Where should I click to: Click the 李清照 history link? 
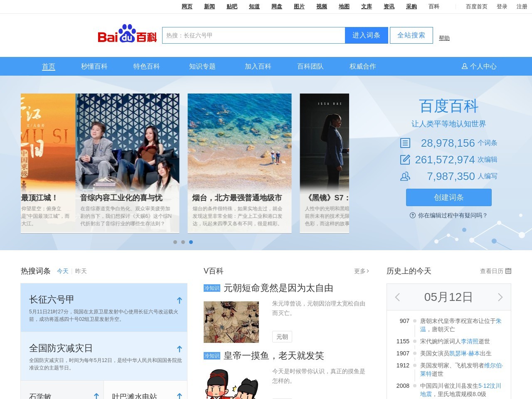pos(470,341)
